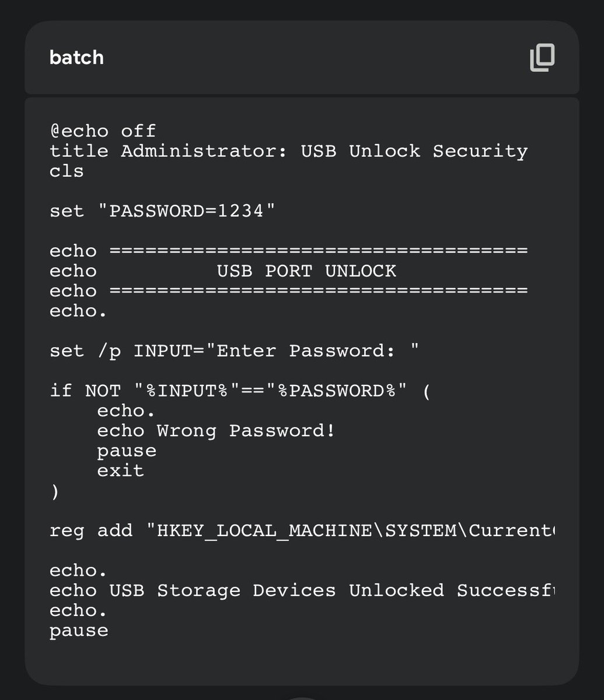This screenshot has height=700, width=604.
Task: Click the "echo Wrong Password!" line
Action: (217, 430)
